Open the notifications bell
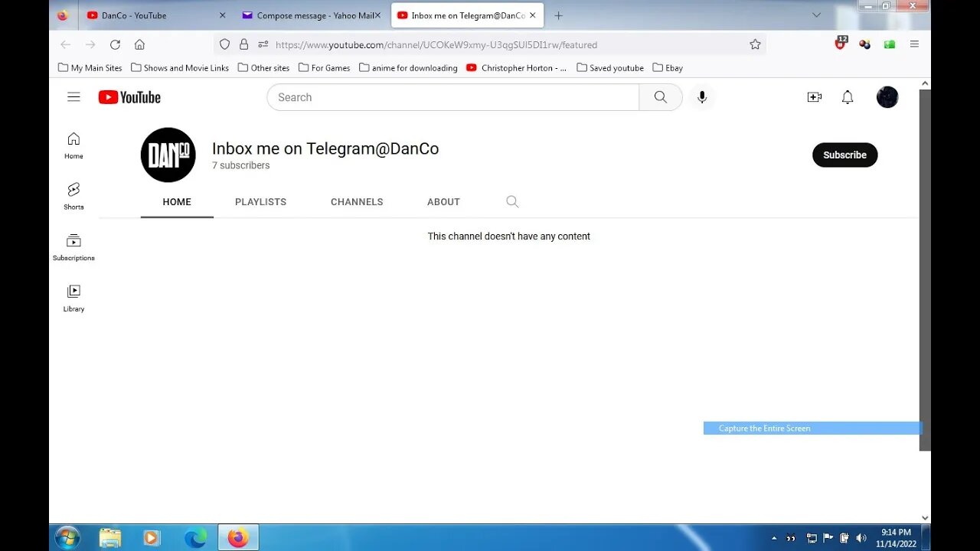This screenshot has height=551, width=980. click(848, 97)
